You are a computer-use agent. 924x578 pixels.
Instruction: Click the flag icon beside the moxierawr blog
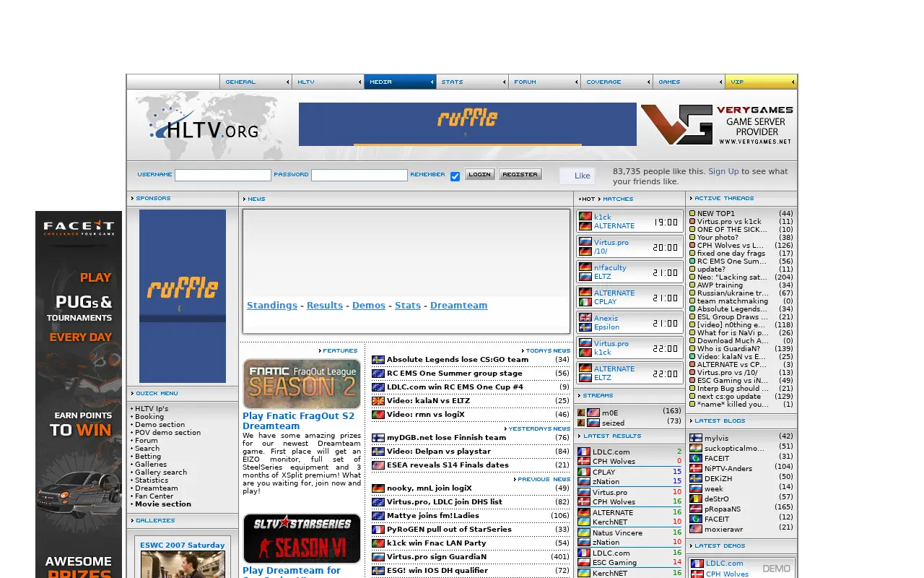tap(696, 529)
